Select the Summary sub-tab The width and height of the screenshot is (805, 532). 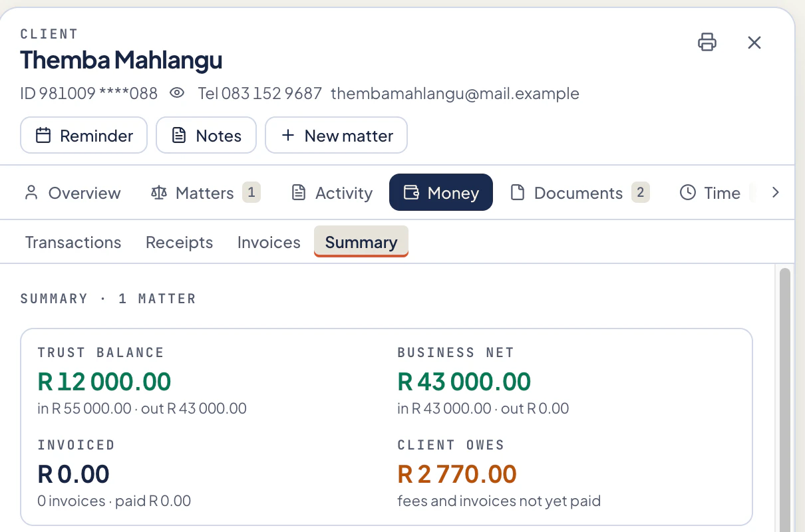pyautogui.click(x=361, y=241)
